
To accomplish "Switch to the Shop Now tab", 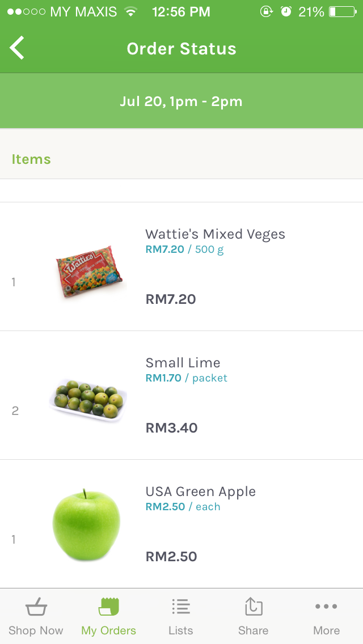I will click(x=36, y=616).
